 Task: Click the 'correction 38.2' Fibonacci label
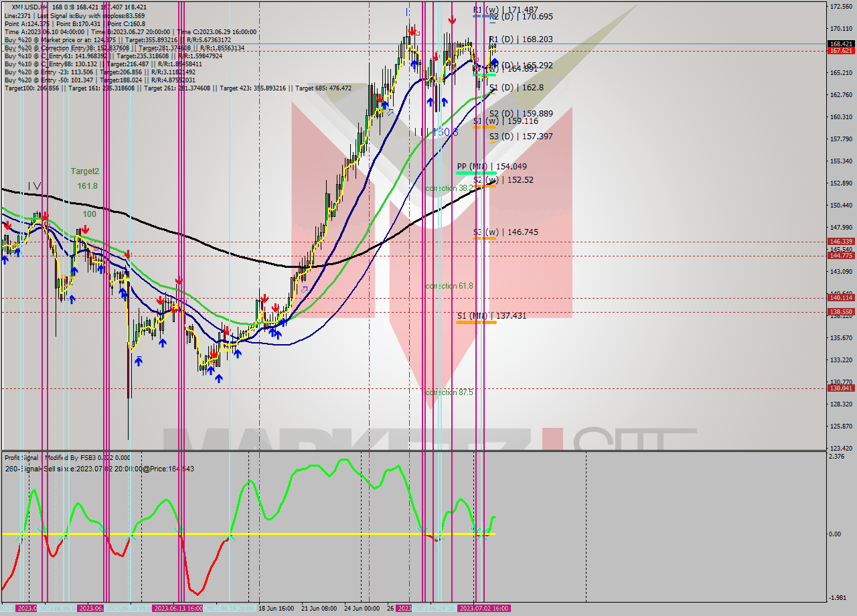448,189
